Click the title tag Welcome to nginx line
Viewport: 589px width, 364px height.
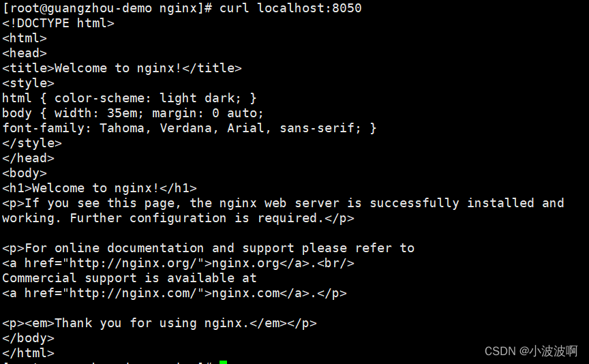122,68
